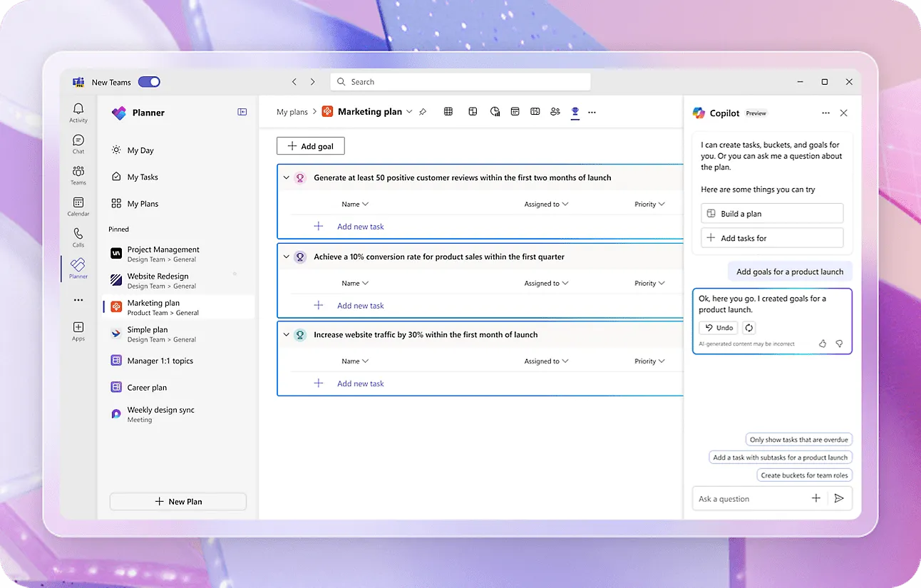Choose Create buckets for team roles
The width and height of the screenshot is (921, 588).
click(805, 475)
